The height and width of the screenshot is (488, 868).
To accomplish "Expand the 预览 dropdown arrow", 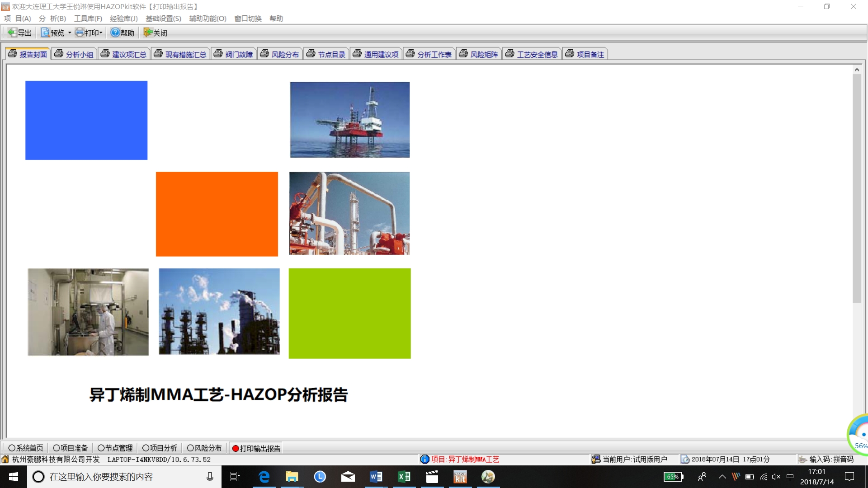I will [x=70, y=33].
